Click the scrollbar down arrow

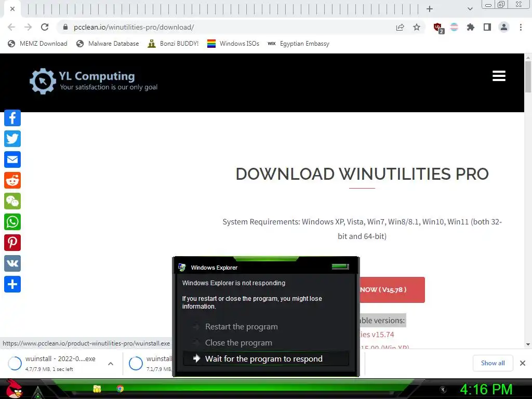pos(528,344)
